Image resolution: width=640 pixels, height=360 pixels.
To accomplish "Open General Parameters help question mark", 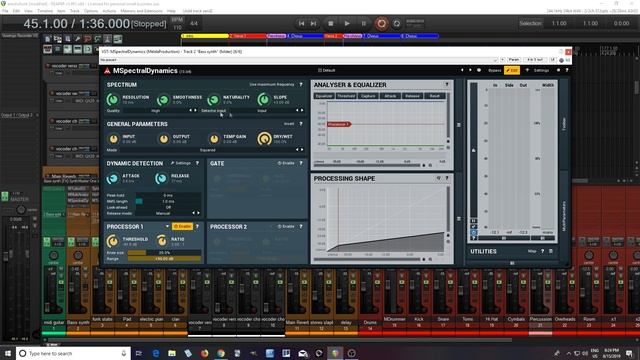I will coord(301,124).
